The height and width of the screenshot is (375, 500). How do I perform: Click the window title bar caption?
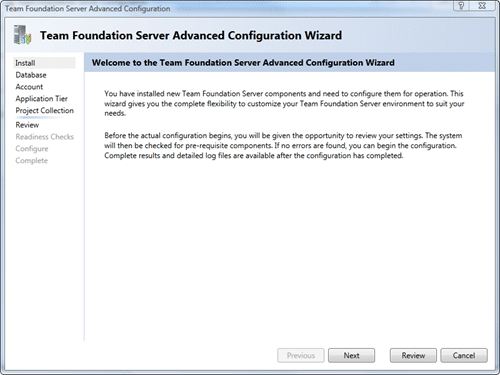[x=88, y=9]
